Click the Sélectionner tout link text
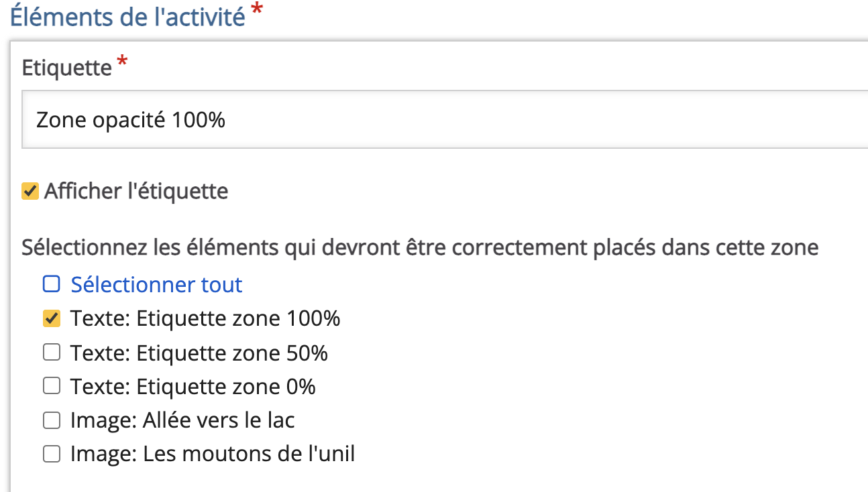 (156, 285)
